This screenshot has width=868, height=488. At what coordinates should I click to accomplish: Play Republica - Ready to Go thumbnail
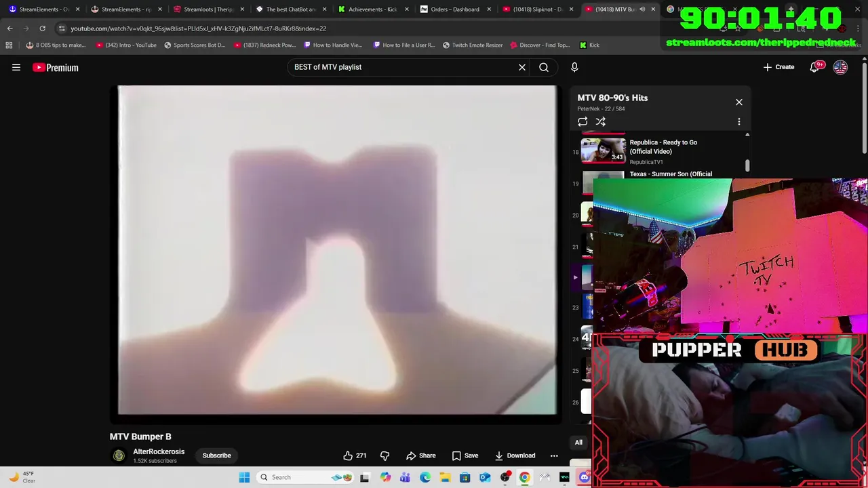pyautogui.click(x=604, y=150)
